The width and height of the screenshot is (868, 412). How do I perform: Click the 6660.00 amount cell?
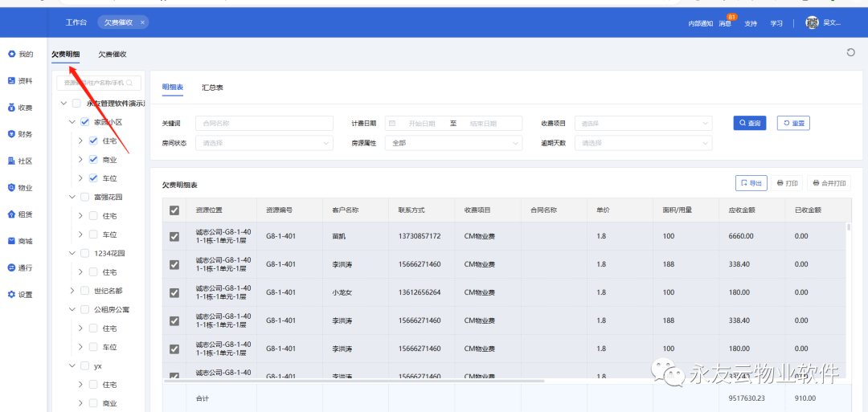[x=741, y=236]
